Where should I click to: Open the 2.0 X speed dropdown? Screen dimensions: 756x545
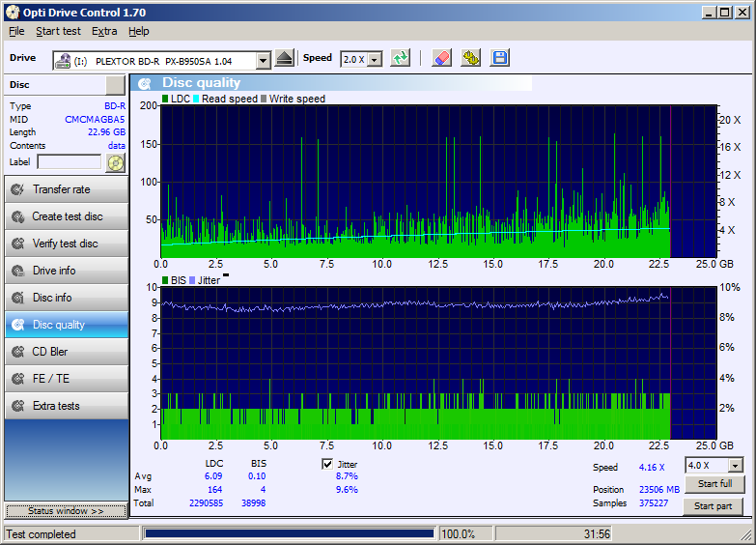[376, 59]
